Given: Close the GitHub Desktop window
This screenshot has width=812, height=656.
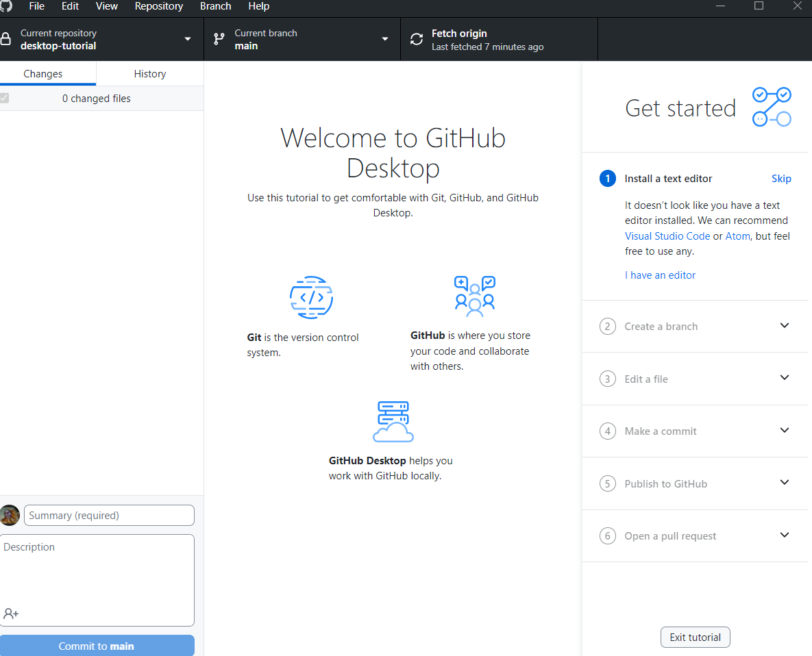Looking at the screenshot, I should 798,5.
